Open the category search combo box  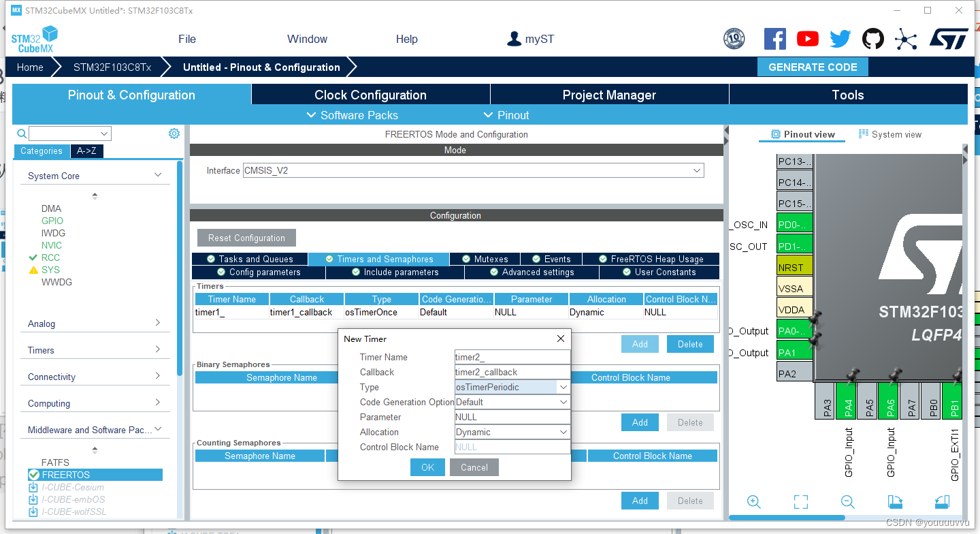pos(69,133)
